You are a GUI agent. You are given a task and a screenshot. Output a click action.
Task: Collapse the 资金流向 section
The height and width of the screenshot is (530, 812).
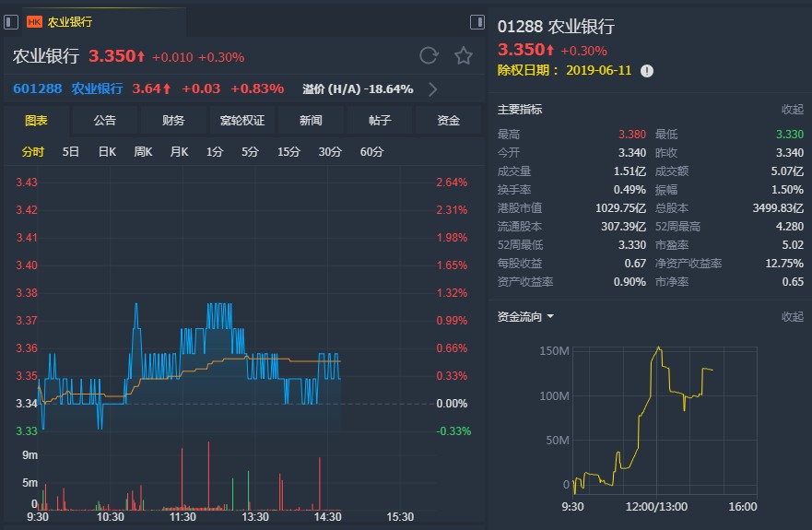point(793,316)
